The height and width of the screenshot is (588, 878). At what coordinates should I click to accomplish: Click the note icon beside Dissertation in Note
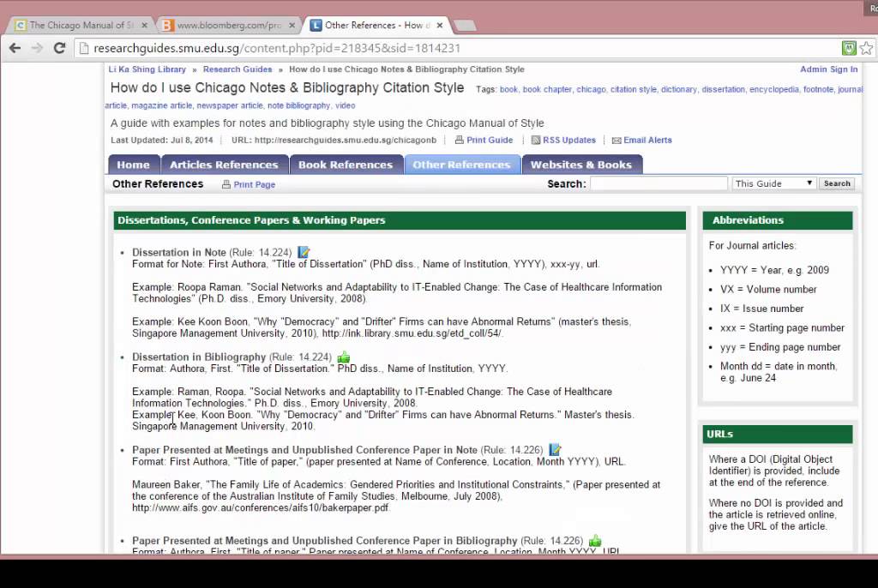304,253
